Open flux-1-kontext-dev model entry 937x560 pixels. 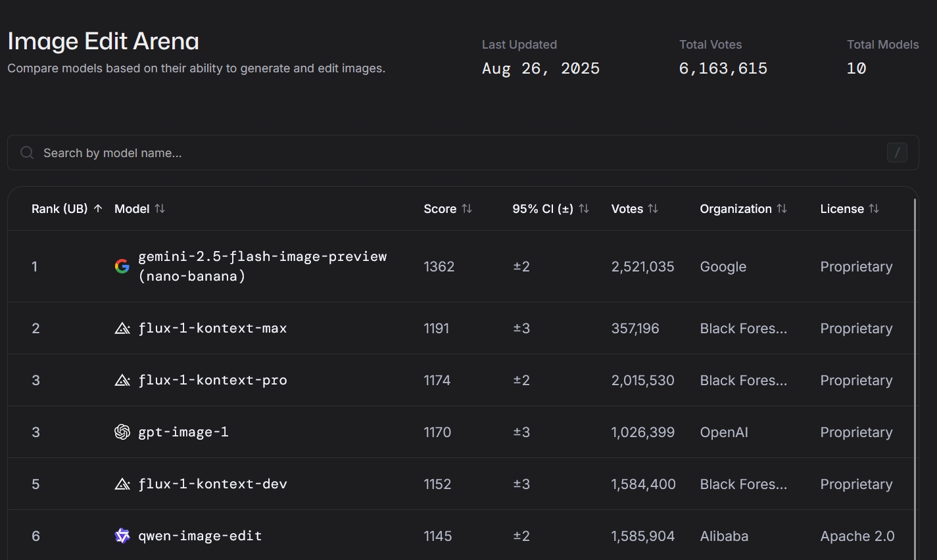(212, 484)
